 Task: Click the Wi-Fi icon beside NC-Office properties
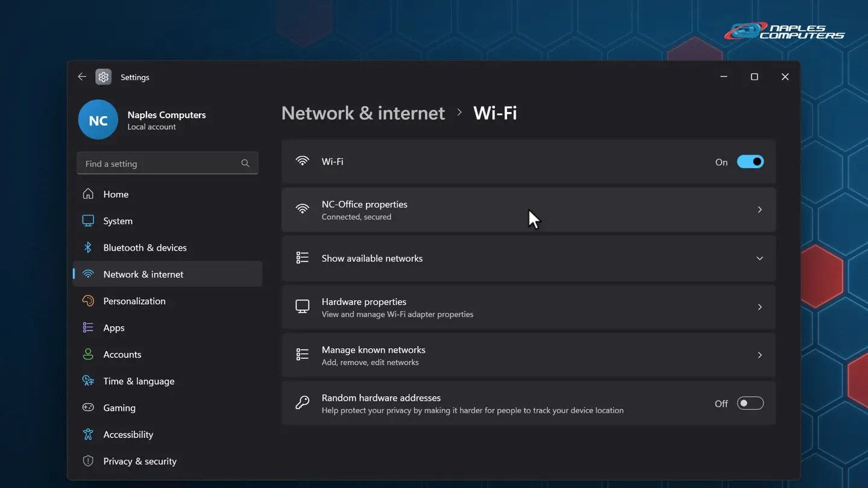point(302,210)
